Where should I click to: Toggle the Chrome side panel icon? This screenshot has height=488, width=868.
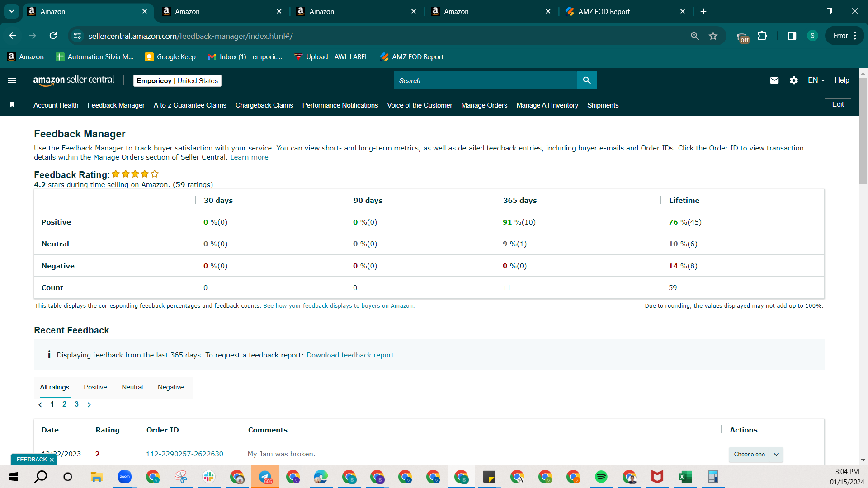click(792, 36)
